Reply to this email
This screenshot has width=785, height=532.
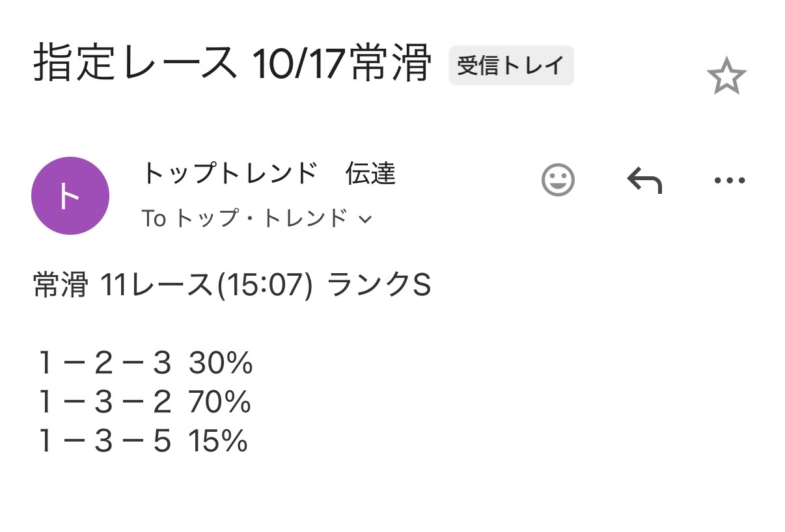(x=644, y=180)
